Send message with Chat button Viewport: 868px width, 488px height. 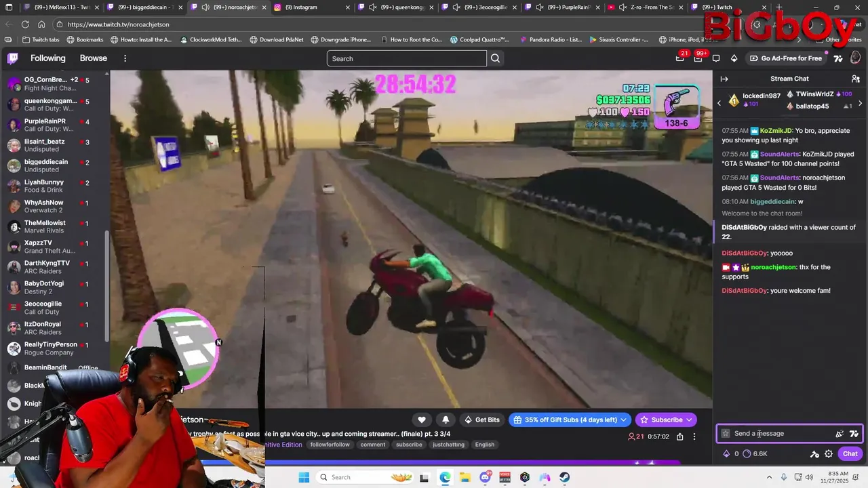[x=850, y=453]
